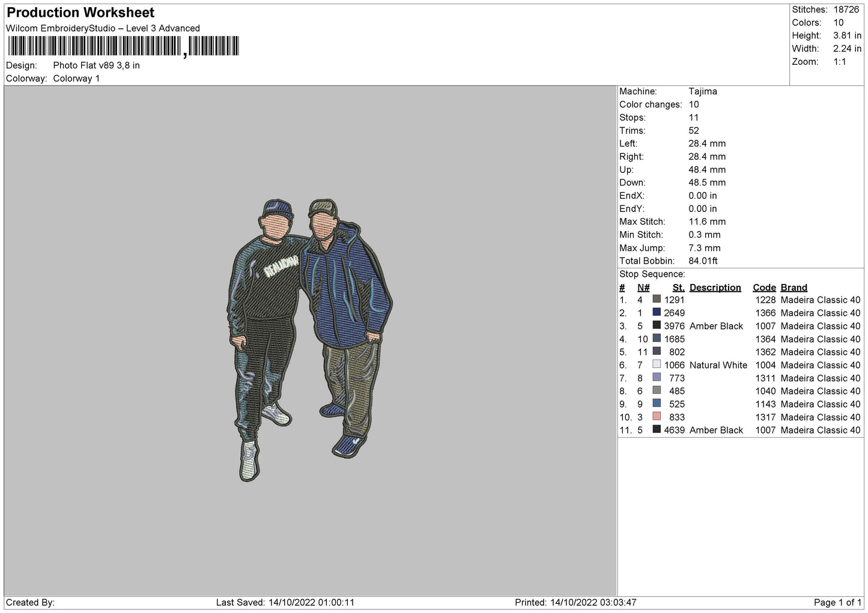Click the Stops value 11

[694, 118]
